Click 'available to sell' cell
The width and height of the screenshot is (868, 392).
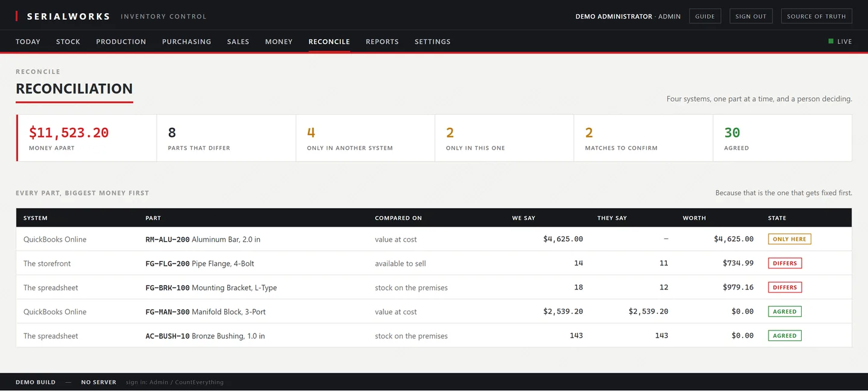pos(400,264)
